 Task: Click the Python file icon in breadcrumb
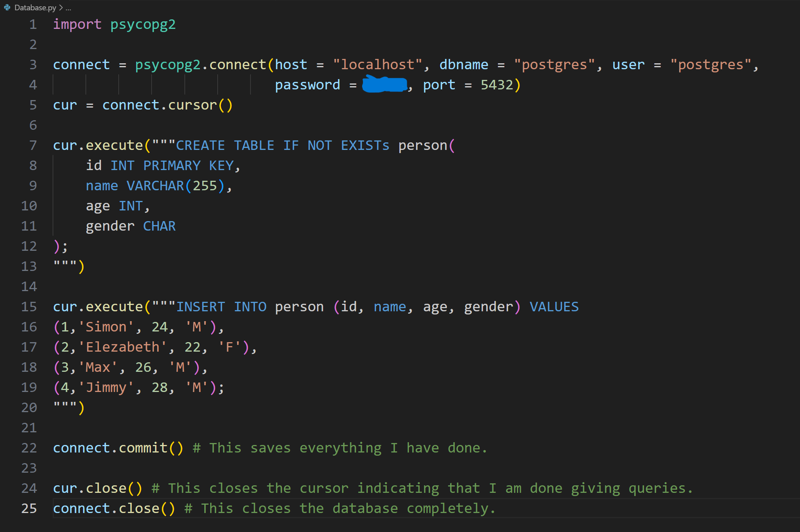click(7, 8)
